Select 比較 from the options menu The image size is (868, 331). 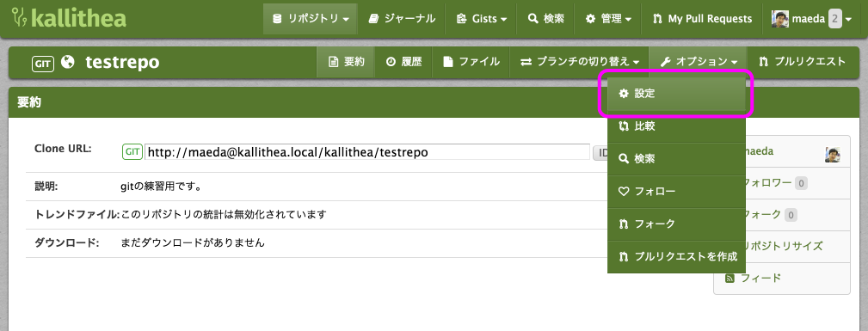pos(676,126)
